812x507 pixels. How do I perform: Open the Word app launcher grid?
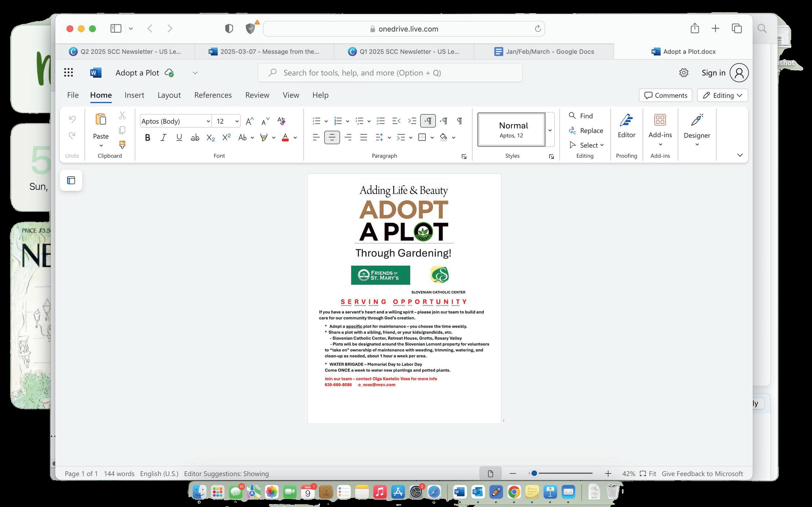click(x=69, y=73)
